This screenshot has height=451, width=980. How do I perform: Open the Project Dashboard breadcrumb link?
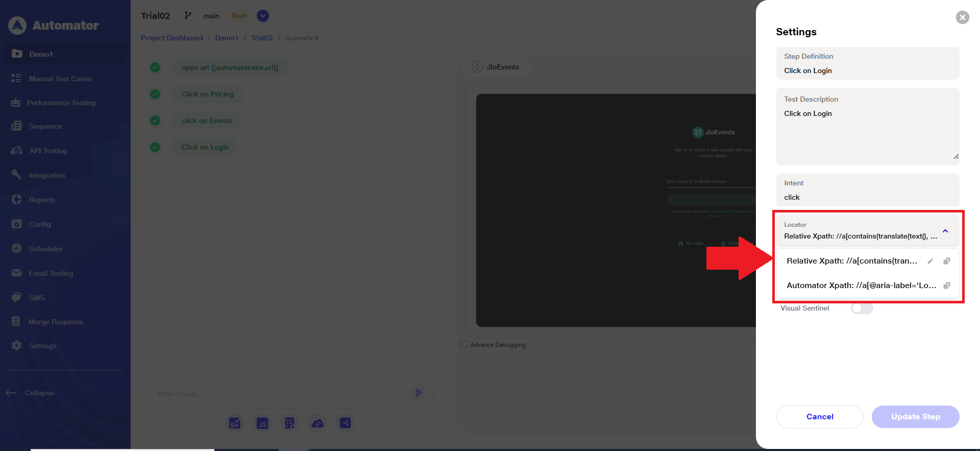pyautogui.click(x=171, y=38)
